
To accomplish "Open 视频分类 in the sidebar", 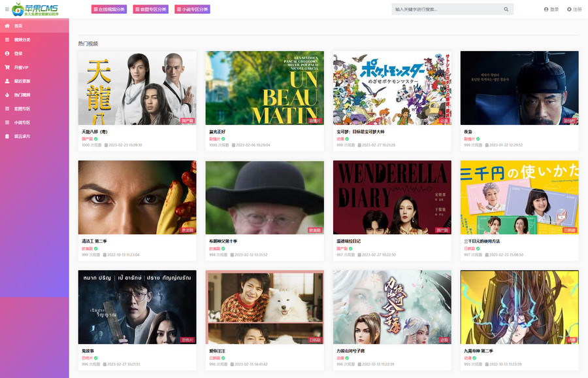I will [22, 40].
